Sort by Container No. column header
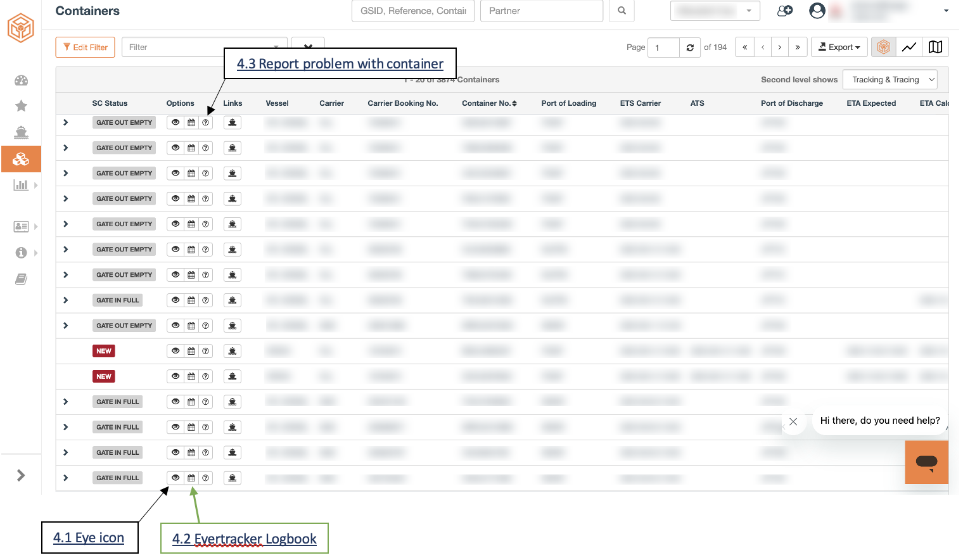Screen dimensions: 963x560 (x=489, y=103)
